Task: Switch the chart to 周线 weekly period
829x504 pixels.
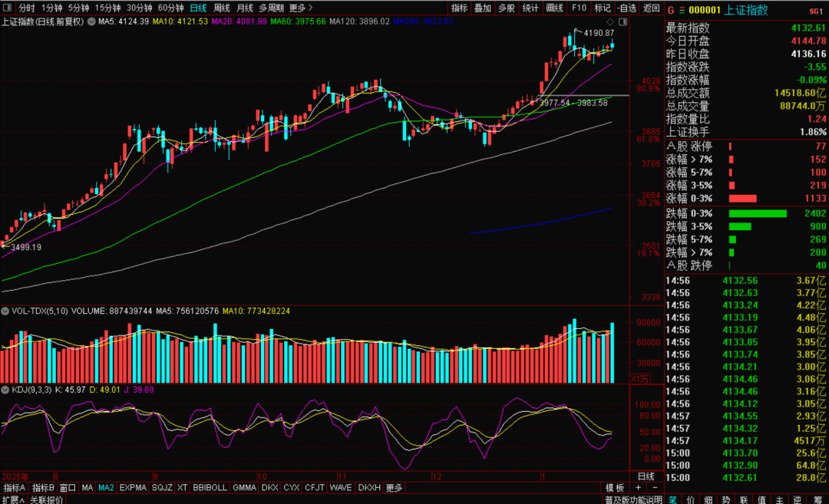Action: point(222,8)
